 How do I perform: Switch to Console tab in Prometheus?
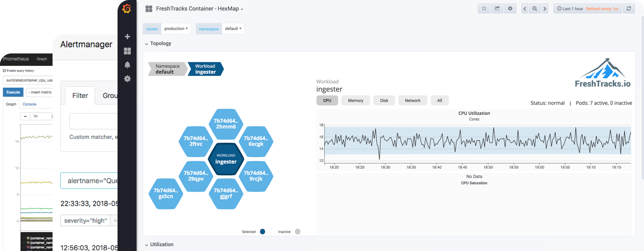coord(29,104)
